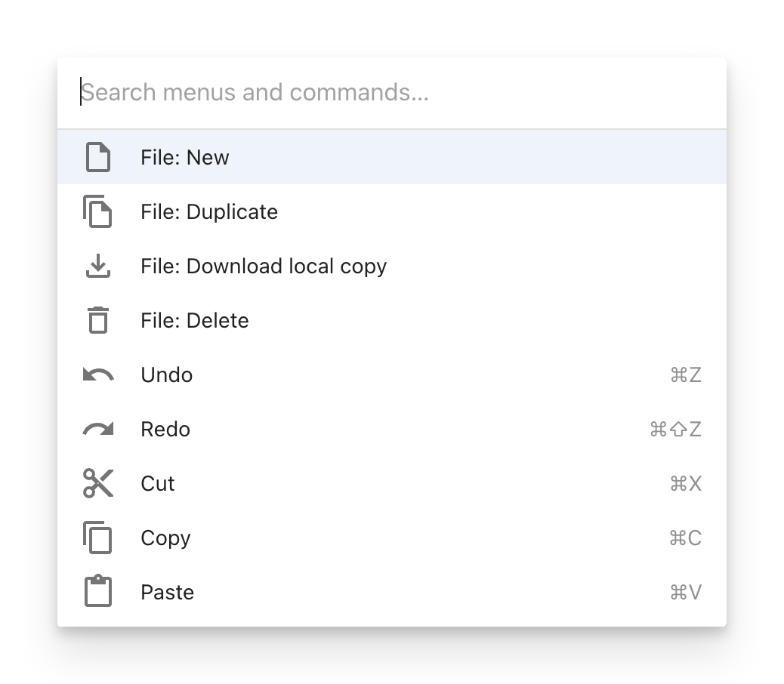Click the Undo curved arrow icon

click(x=98, y=374)
